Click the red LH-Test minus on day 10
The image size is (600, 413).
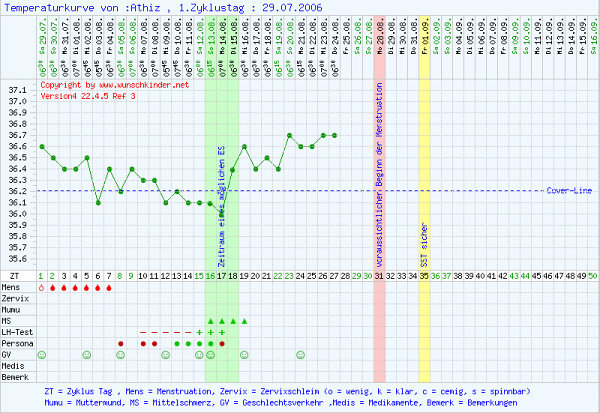(143, 332)
